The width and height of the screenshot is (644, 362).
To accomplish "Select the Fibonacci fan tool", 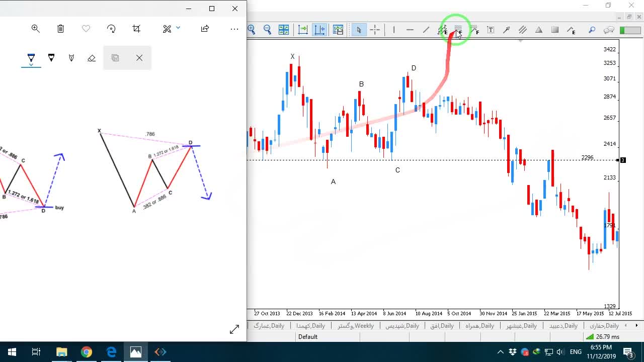I will pos(474,30).
